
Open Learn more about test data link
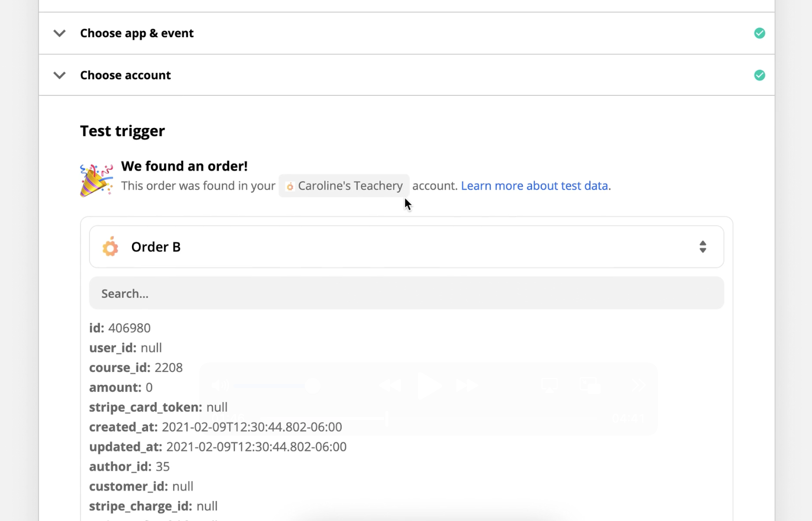coord(535,186)
